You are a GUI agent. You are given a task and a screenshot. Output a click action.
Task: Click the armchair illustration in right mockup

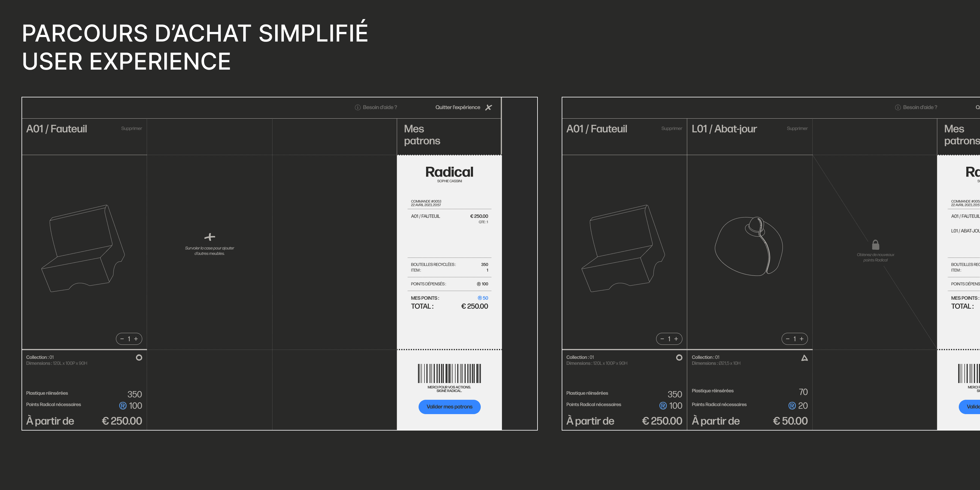pos(623,248)
